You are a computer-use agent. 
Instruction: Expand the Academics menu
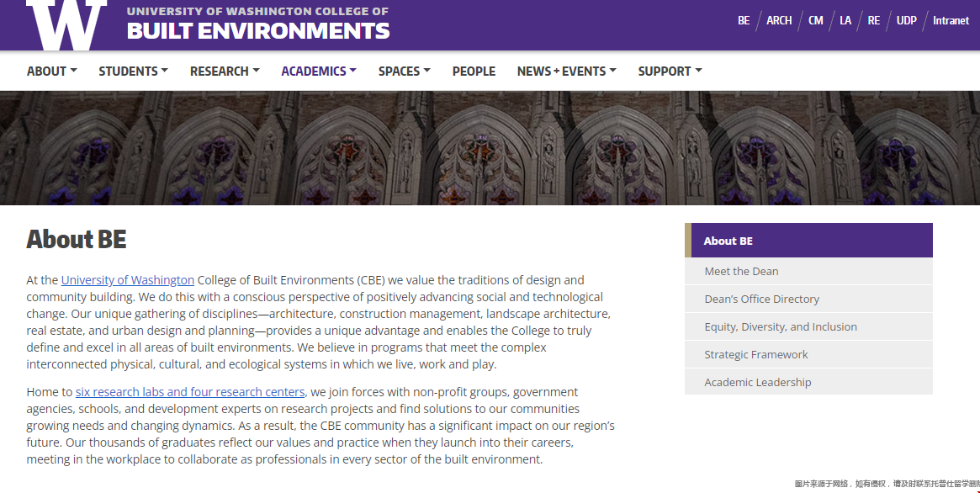pos(318,72)
